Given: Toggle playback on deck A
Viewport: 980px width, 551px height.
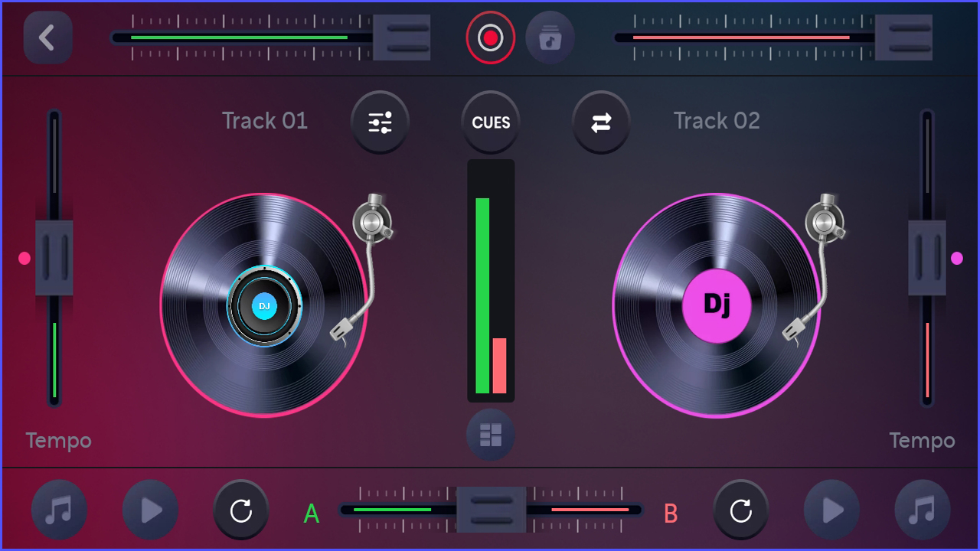Looking at the screenshot, I should point(150,510).
